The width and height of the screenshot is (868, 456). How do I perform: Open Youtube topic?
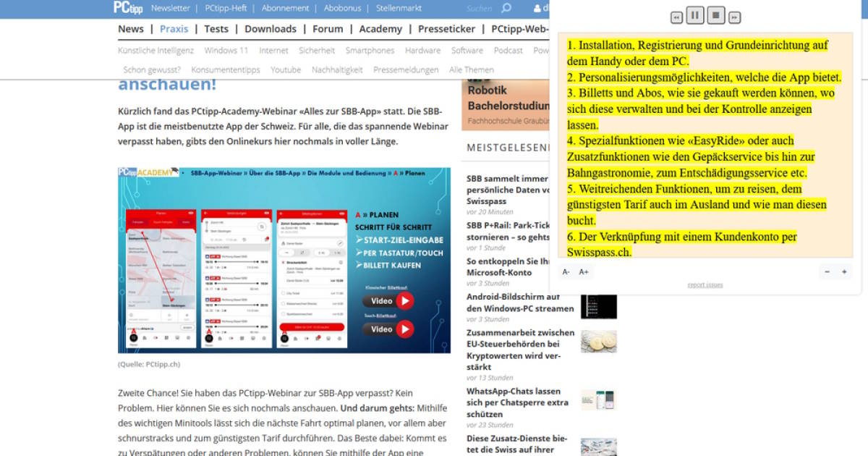pyautogui.click(x=286, y=70)
